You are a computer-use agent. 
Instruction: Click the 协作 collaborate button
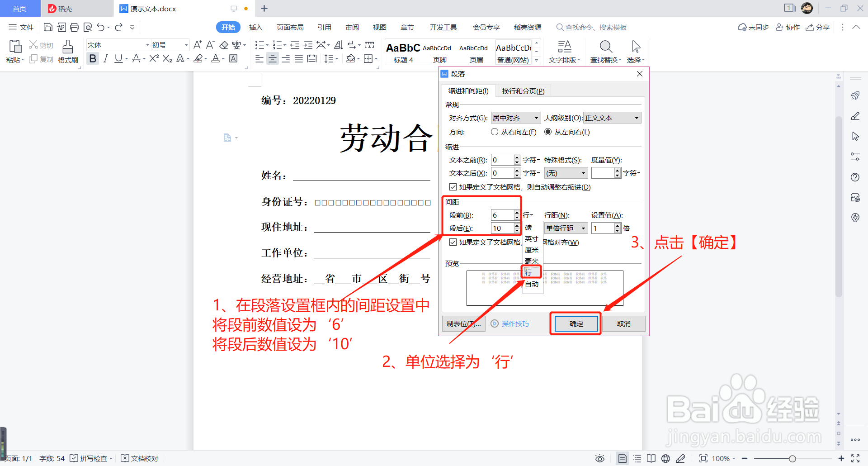pyautogui.click(x=788, y=27)
